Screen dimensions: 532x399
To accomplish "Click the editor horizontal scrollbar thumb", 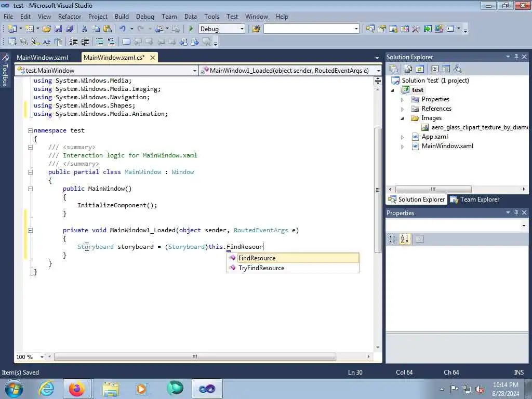I will tap(195, 356).
